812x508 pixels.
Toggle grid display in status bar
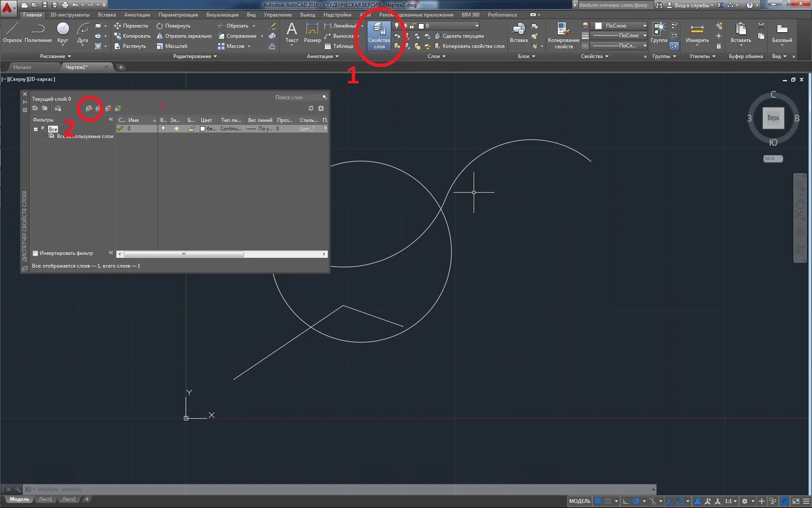[x=598, y=501]
